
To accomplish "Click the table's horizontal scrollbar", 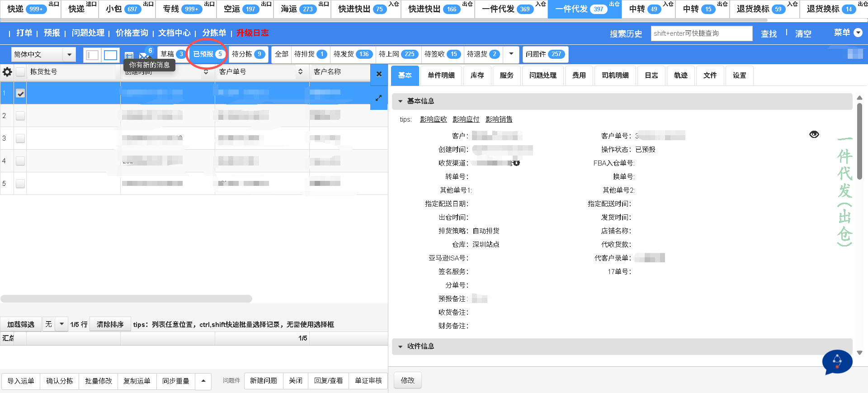I will (127, 298).
